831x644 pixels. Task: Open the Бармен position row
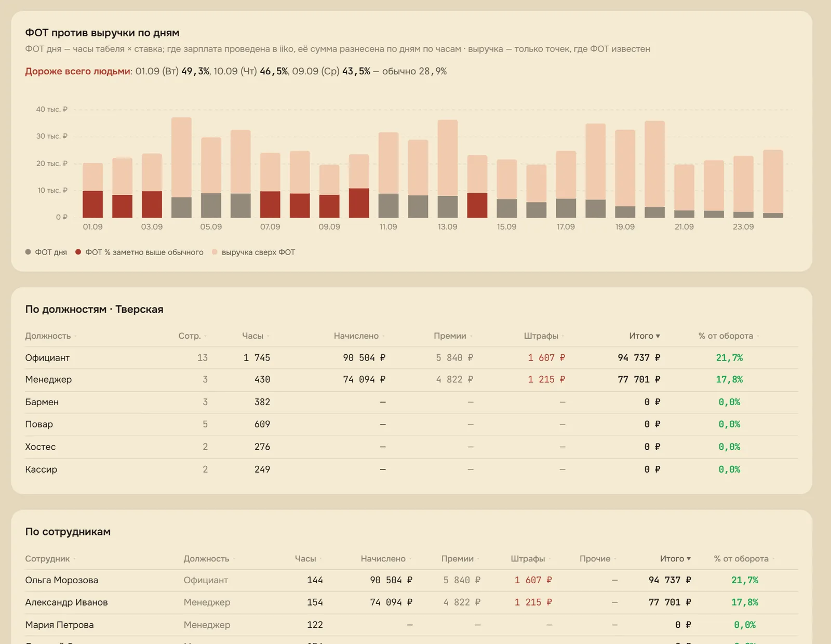pyautogui.click(x=411, y=402)
